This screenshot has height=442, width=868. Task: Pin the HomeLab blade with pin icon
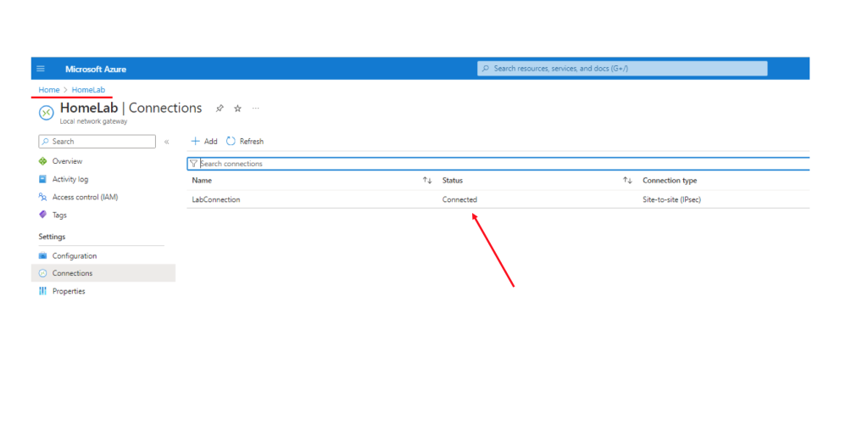coord(220,109)
